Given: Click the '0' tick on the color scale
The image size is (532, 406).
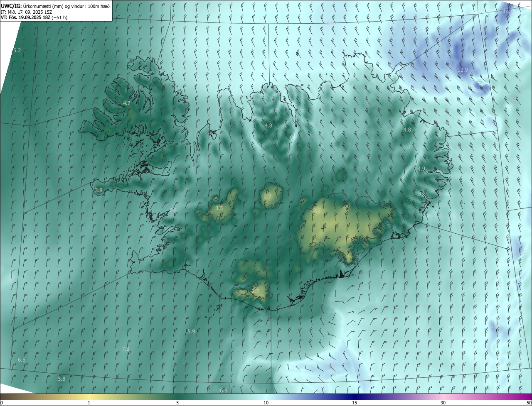Looking at the screenshot, I should tap(1, 403).
